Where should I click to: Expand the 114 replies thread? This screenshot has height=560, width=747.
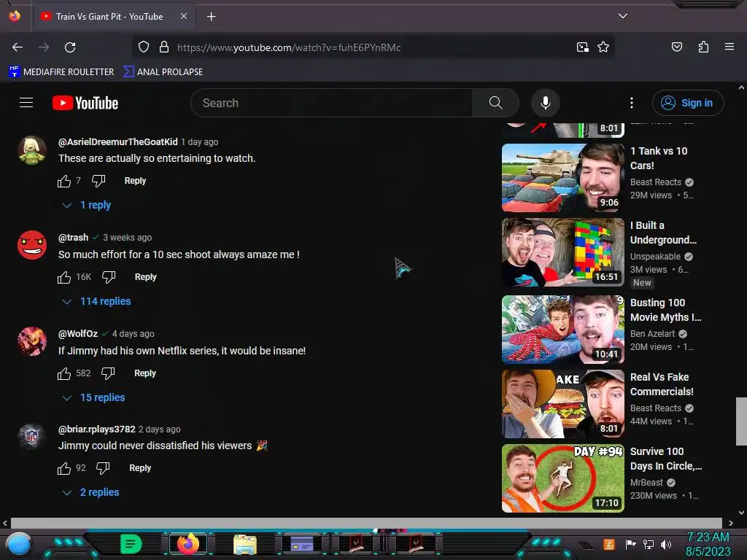point(97,301)
